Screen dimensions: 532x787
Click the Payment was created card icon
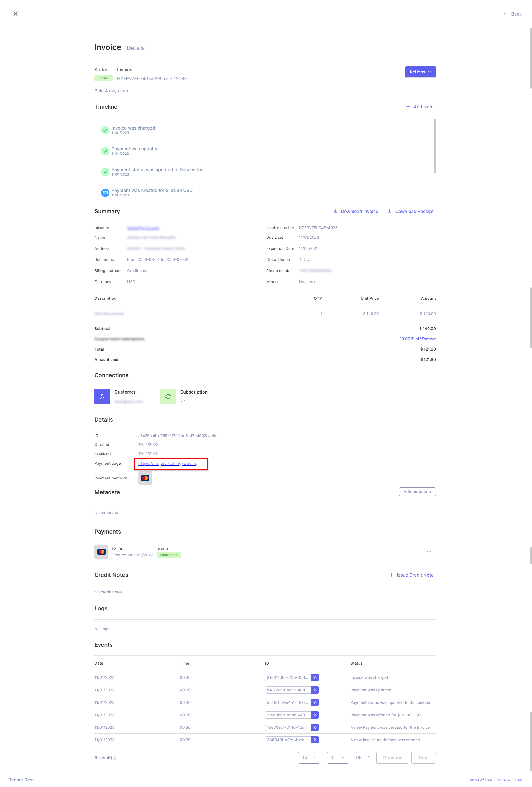(x=105, y=193)
